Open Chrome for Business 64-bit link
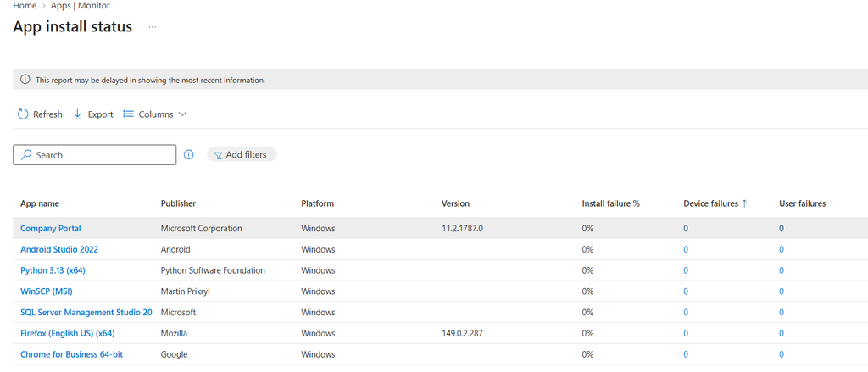 tap(71, 354)
